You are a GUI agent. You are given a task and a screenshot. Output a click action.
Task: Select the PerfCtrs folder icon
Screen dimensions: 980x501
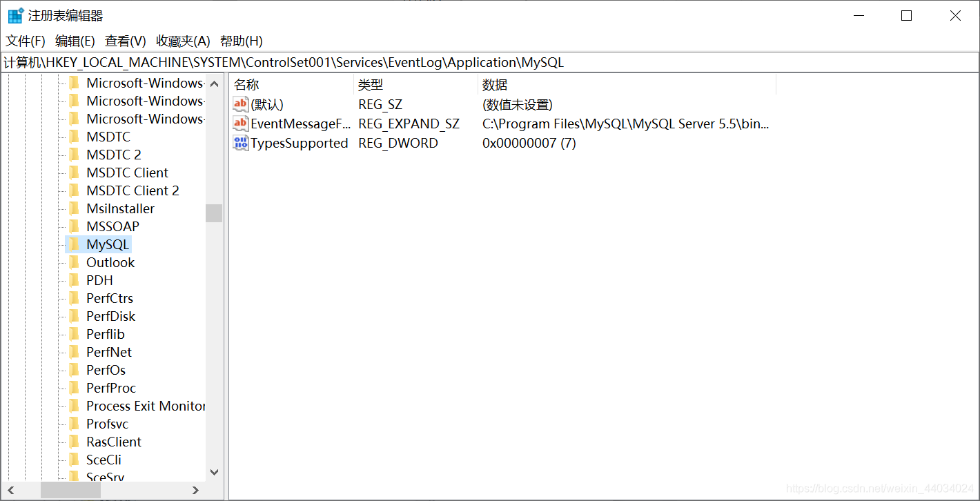(74, 298)
